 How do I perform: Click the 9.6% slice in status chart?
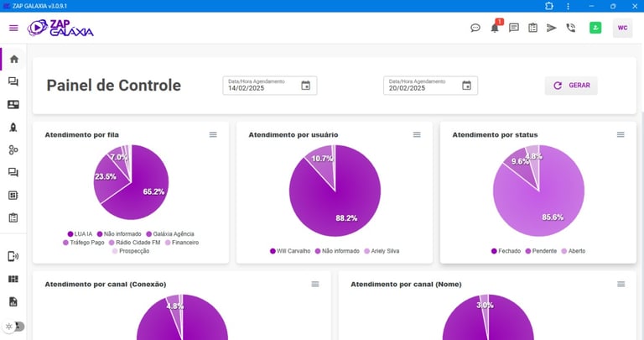(x=522, y=165)
